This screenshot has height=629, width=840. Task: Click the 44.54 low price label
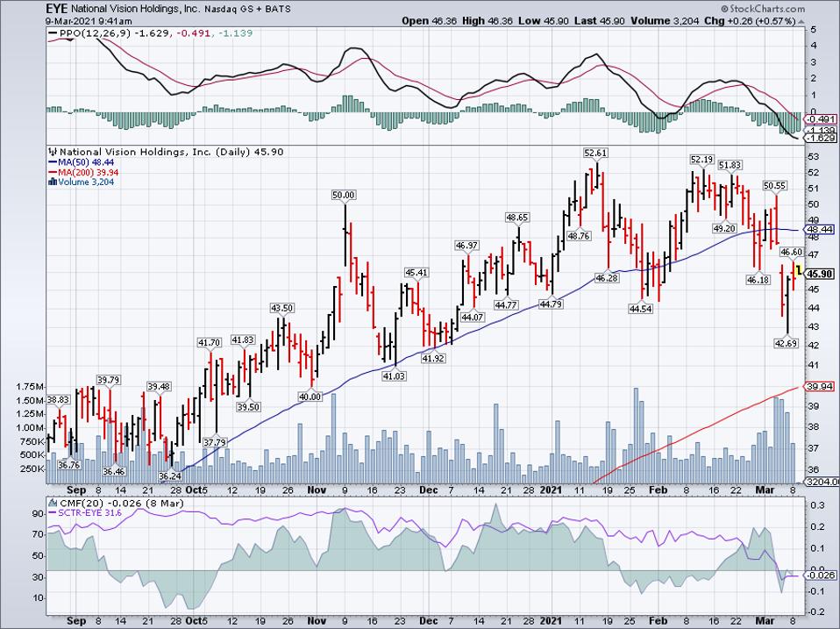(641, 309)
